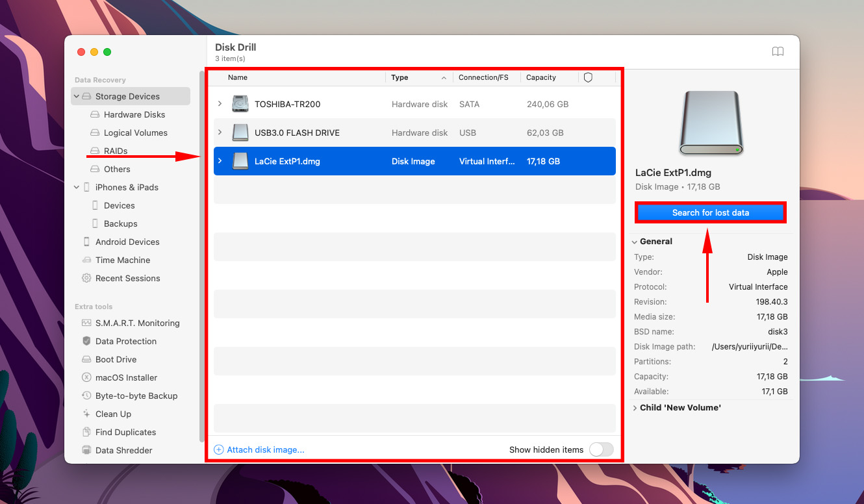
Task: Expand the Child 'New Volume' section
Action: (x=635, y=408)
